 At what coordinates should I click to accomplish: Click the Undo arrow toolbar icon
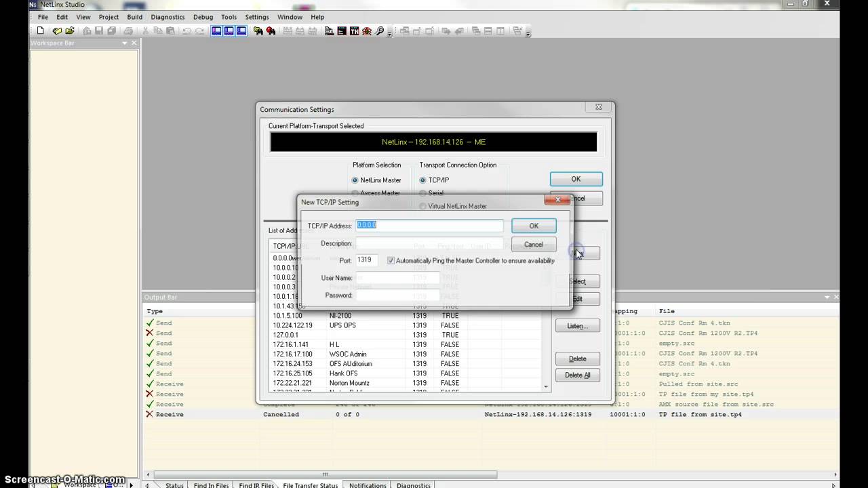click(x=187, y=30)
